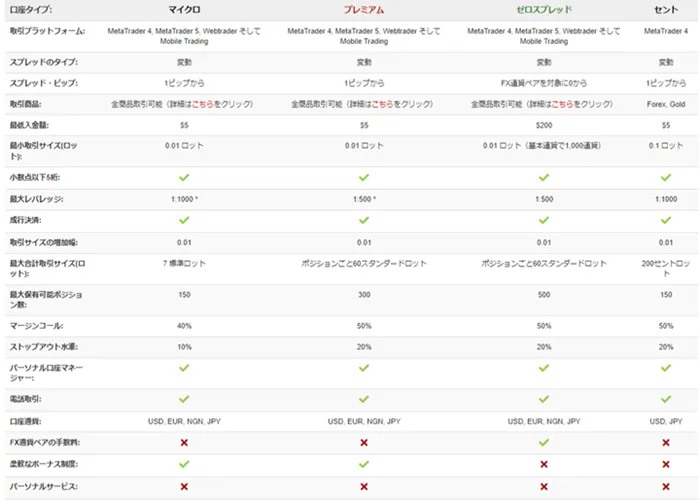Select パーソナル口座マネージャー checkmark for セント
Screen dimensions: 700x502
[666, 368]
